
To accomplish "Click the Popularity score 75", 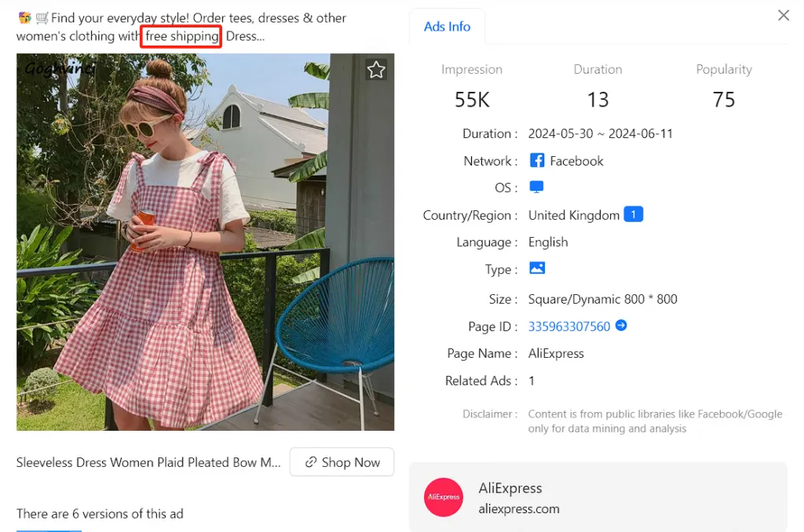I will coord(723,100).
